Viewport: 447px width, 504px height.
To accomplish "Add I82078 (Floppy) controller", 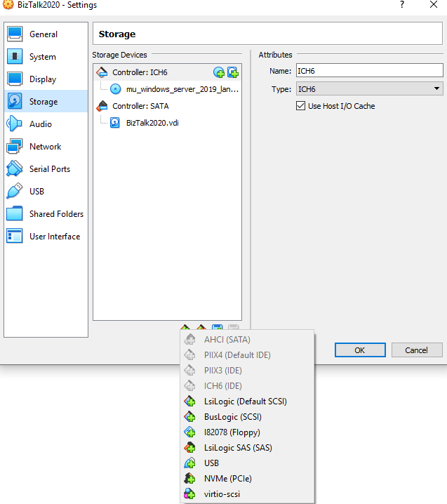I will 247,432.
